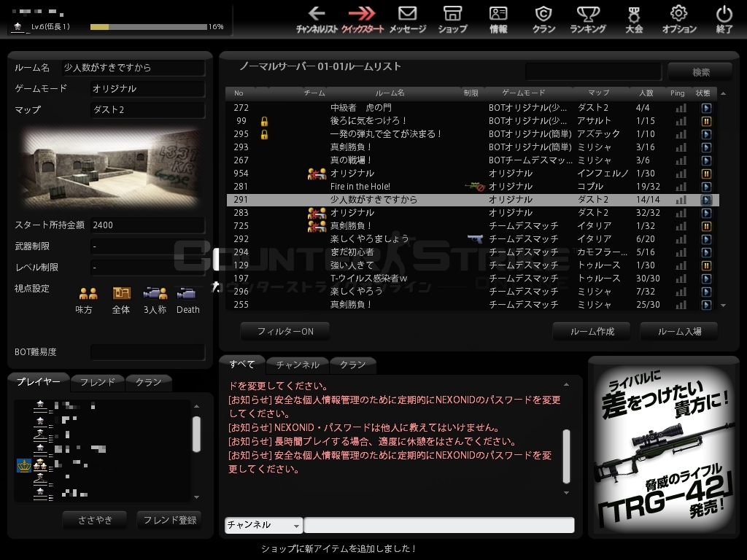Switch to the フレンド tab
This screenshot has width=747, height=560.
[x=97, y=382]
